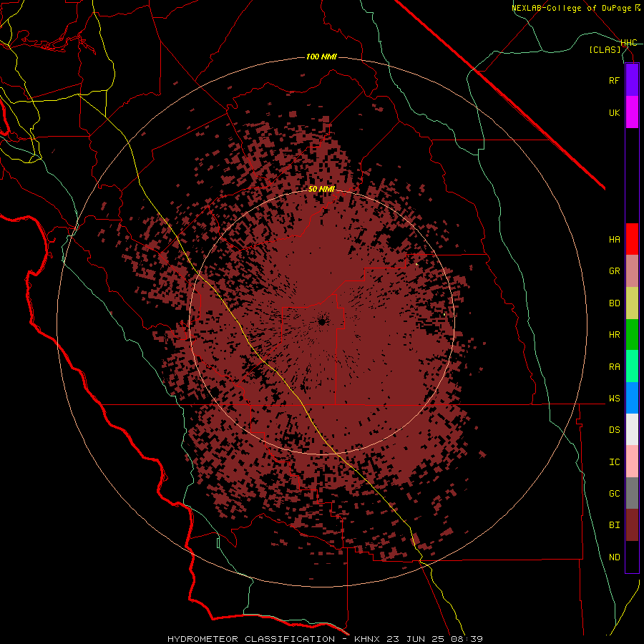This screenshot has height=644, width=644.
Task: Click the RA legend label
Action: (614, 367)
